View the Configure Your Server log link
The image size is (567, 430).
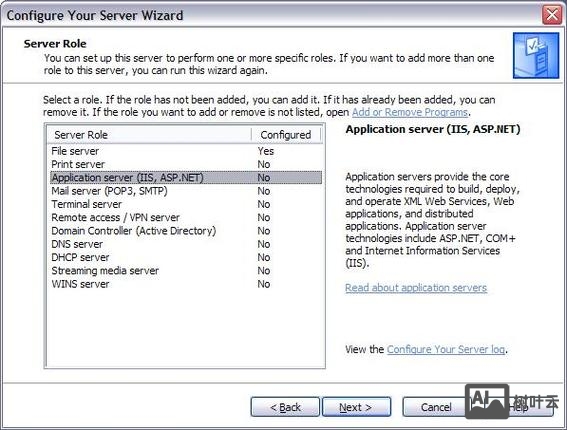point(446,349)
